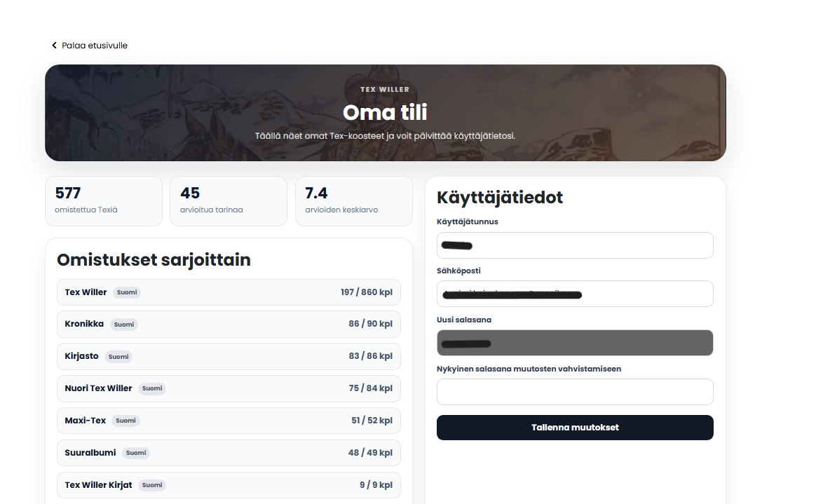
Task: Select the Kronikka series row
Action: click(x=229, y=324)
